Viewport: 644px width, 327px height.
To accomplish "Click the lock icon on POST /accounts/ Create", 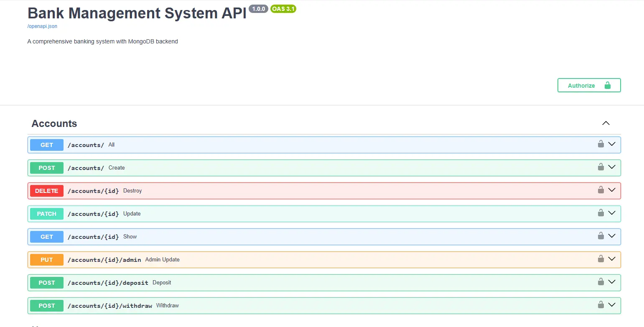I will coord(601,167).
